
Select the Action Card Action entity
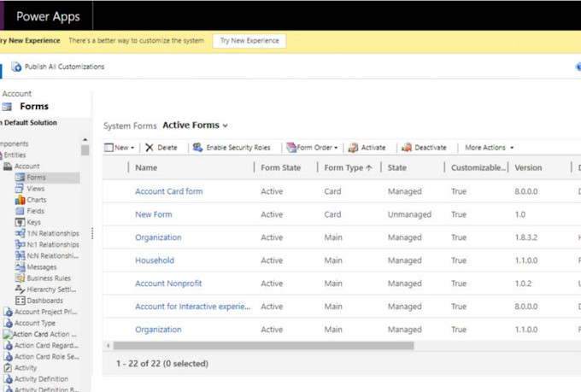44,334
